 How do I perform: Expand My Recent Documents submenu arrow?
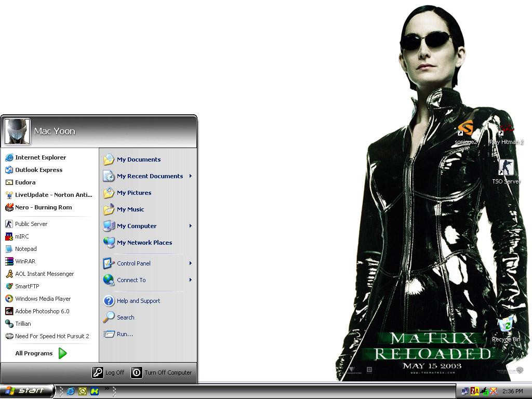click(191, 176)
